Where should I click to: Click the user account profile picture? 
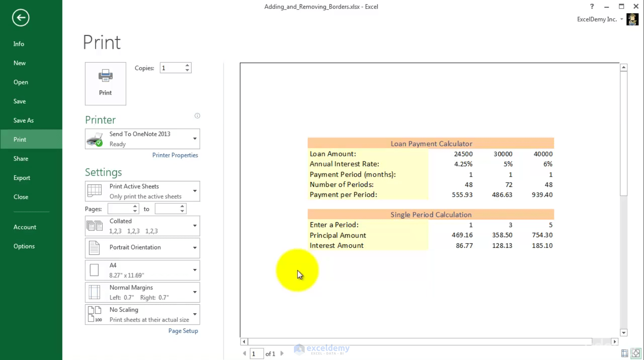tap(633, 19)
